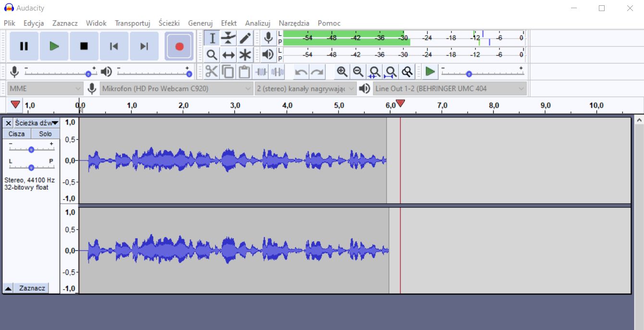
Task: Click the Zoom In magnifier icon
Action: (x=342, y=71)
